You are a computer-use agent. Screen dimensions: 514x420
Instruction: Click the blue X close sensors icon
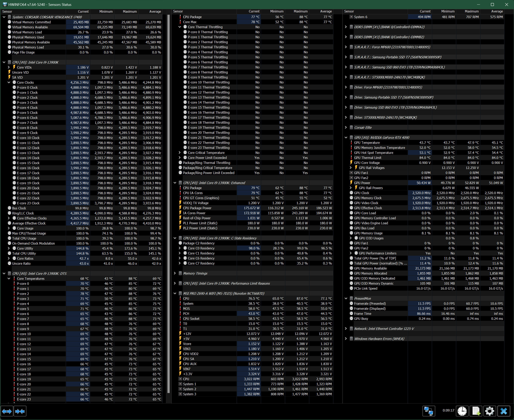pyautogui.click(x=504, y=411)
